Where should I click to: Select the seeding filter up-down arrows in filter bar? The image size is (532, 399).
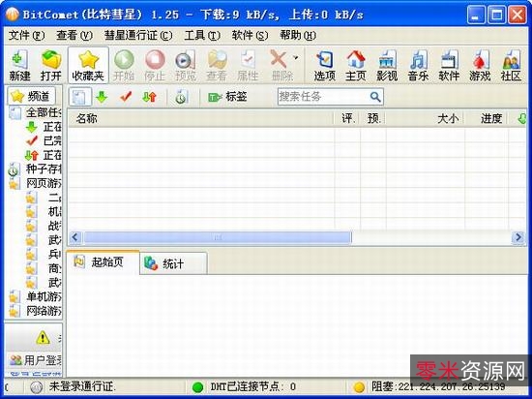point(149,97)
